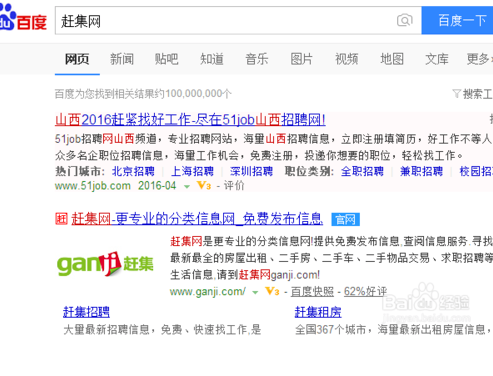Screen dimensions: 493x376
Task: Open 搜索工具 search tools
Action: [477, 94]
